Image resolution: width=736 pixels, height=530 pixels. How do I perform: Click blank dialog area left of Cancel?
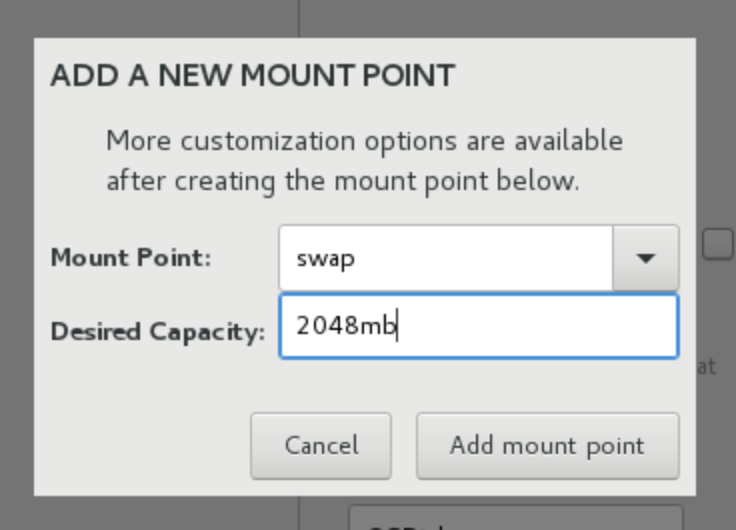pyautogui.click(x=141, y=446)
